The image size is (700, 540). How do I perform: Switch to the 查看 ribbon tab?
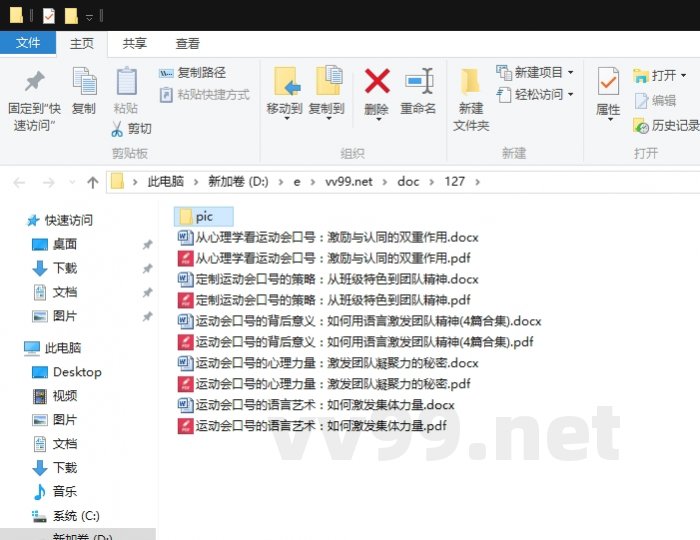(188, 44)
